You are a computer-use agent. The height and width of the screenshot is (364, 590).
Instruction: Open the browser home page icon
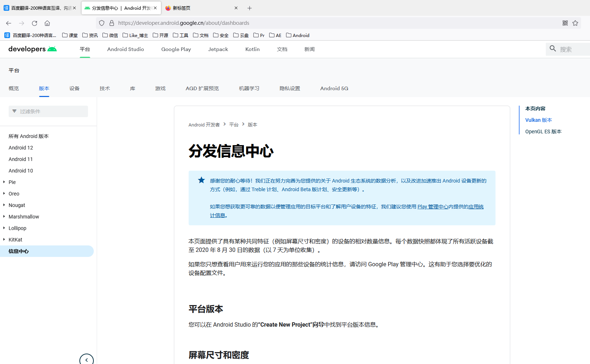pyautogui.click(x=47, y=23)
